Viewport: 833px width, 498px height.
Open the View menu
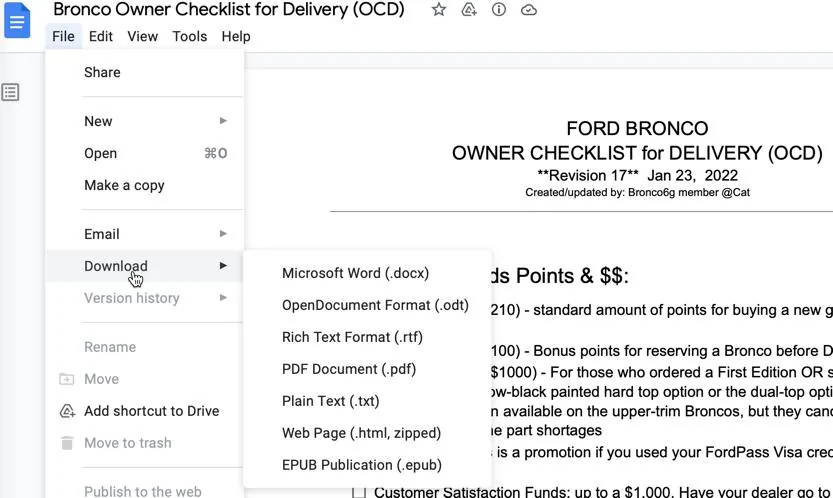coord(142,36)
